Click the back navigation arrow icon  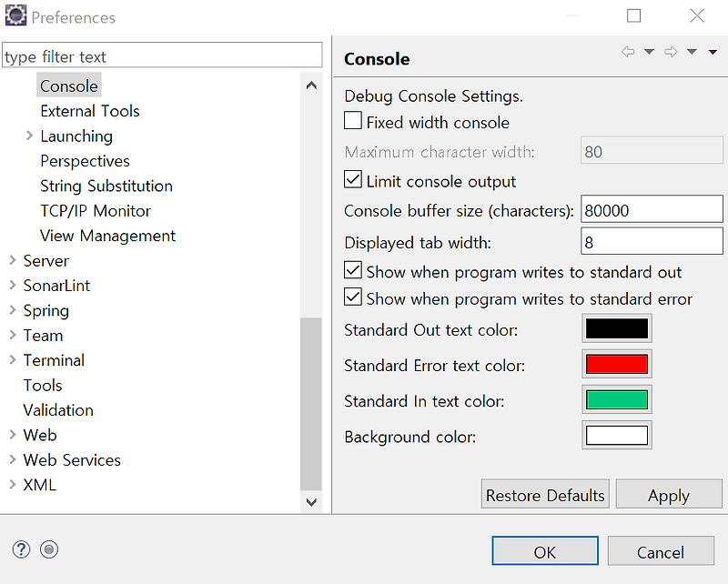(628, 52)
